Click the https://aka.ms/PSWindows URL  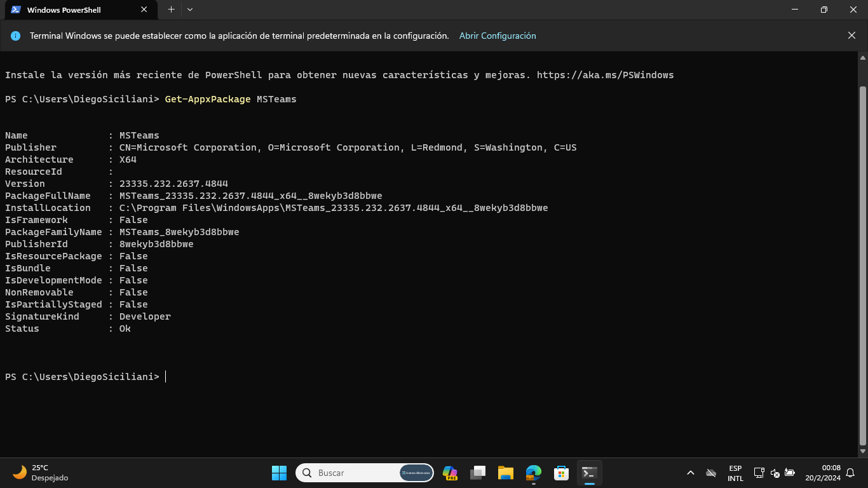click(x=605, y=75)
